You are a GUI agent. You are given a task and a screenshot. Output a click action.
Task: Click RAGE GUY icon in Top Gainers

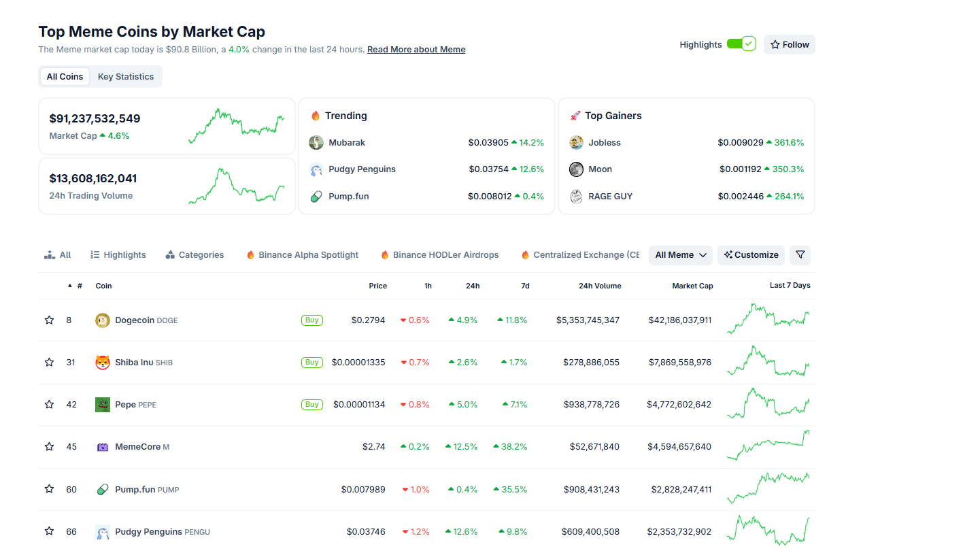577,197
